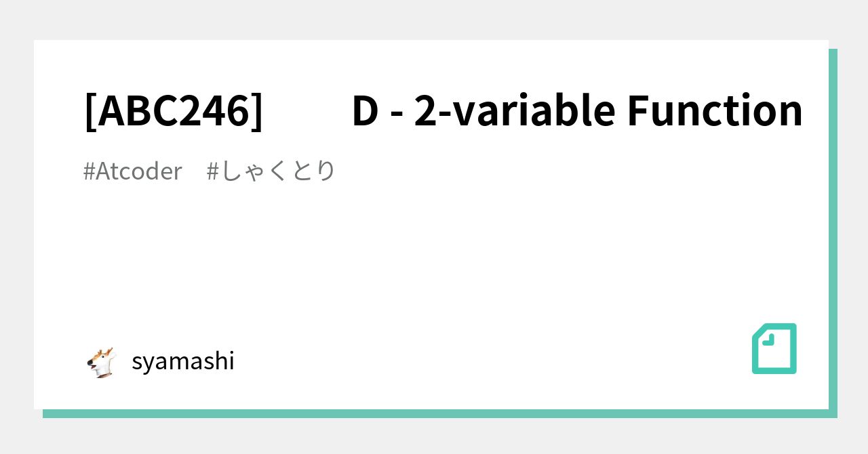Image resolution: width=868 pixels, height=454 pixels.
Task: Open the #Atcoder hashtag
Action: (x=132, y=171)
